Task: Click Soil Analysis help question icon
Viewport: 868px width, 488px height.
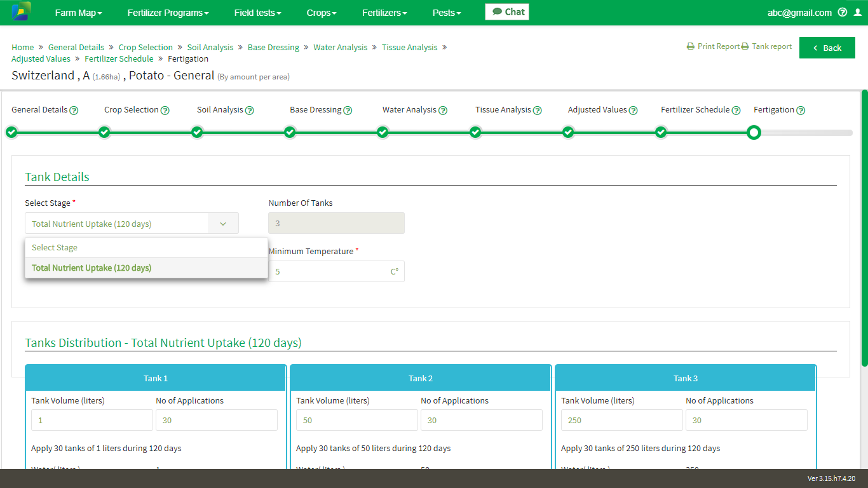Action: 250,110
